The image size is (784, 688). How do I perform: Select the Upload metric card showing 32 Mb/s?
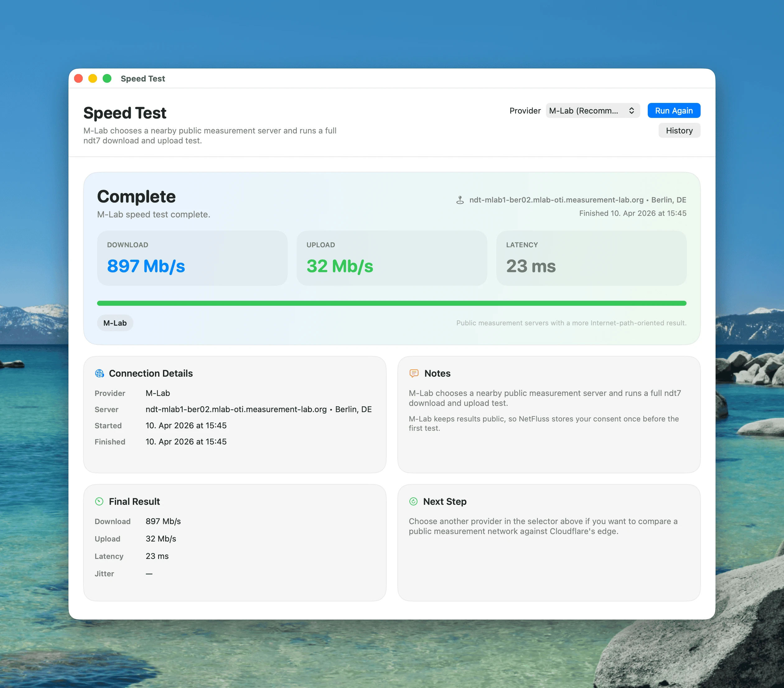point(392,258)
